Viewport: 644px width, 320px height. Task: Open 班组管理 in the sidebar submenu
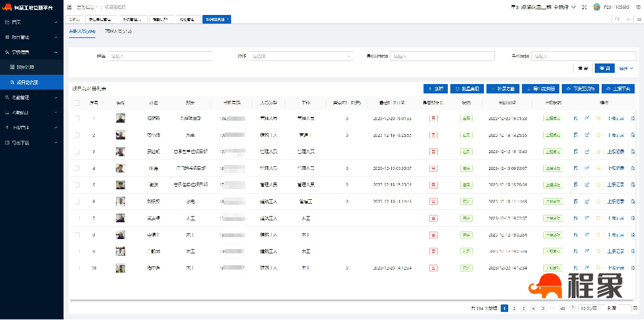tap(32, 67)
